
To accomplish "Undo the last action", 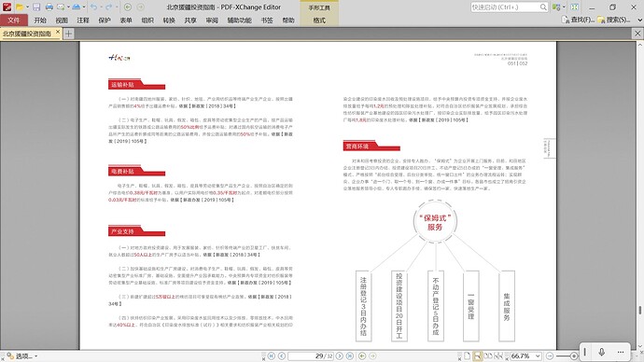I will coord(94,7).
